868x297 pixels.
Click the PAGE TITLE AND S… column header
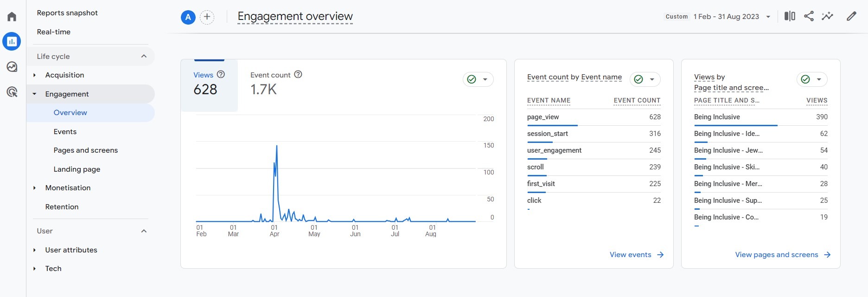[x=727, y=101]
